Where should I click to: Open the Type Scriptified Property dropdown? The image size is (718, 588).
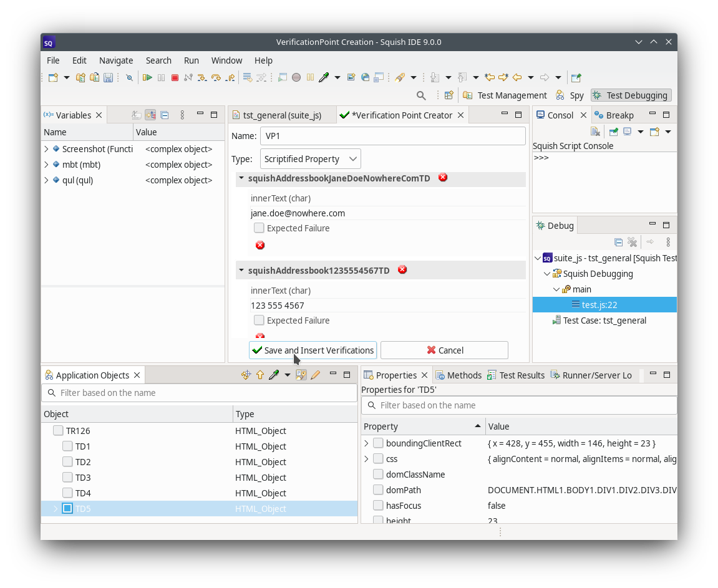[310, 159]
